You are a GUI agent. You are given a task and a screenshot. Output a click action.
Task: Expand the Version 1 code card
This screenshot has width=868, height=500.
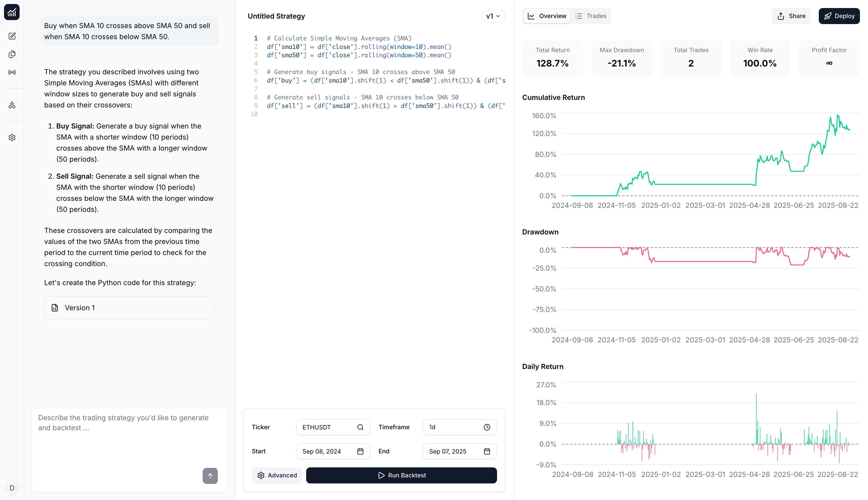130,308
